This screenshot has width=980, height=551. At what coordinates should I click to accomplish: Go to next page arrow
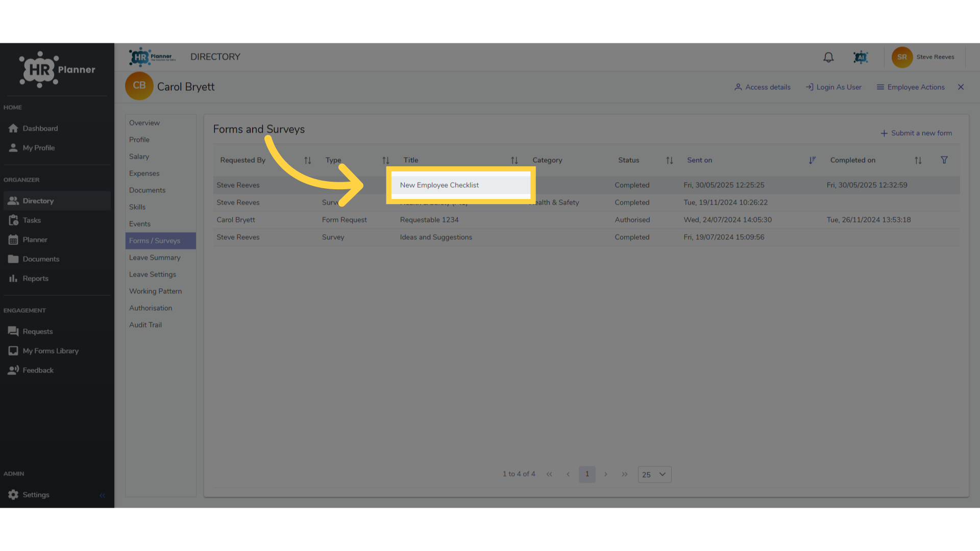606,474
